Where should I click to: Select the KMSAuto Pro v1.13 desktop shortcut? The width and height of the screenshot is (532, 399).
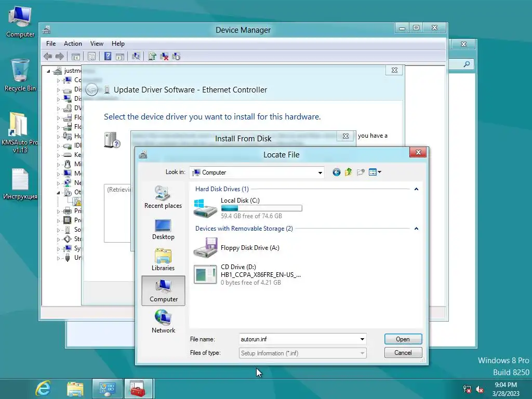(x=20, y=132)
